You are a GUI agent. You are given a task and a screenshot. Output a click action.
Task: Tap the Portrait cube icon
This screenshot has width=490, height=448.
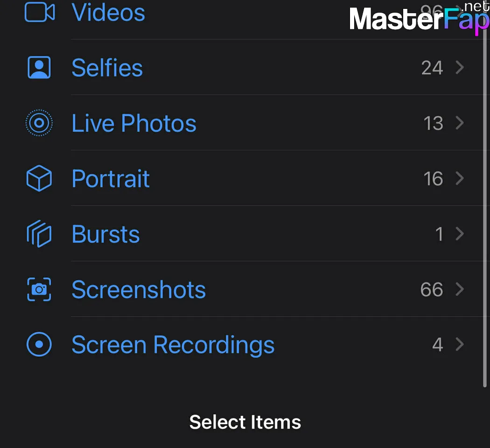(39, 178)
